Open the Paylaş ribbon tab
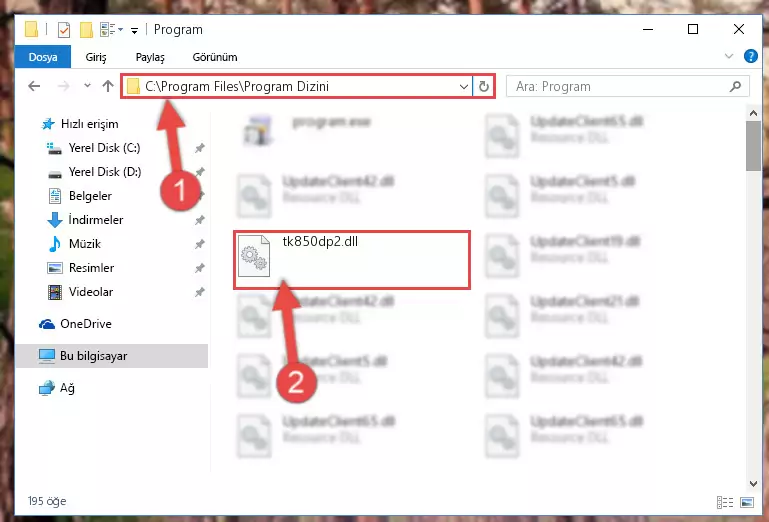The image size is (769, 522). (150, 57)
